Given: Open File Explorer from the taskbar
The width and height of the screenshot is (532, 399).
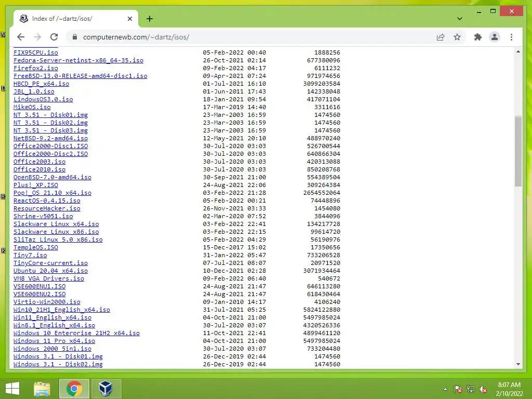Looking at the screenshot, I should [x=42, y=389].
